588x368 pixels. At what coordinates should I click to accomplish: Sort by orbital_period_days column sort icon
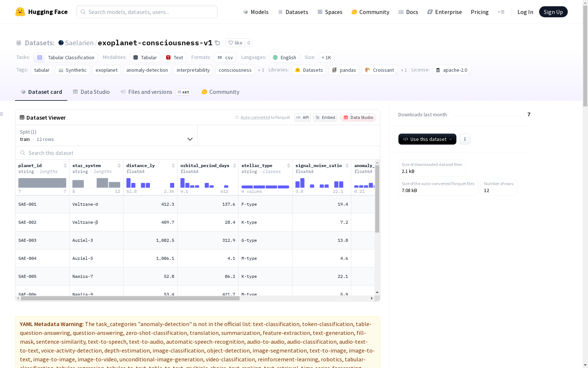pos(234,166)
